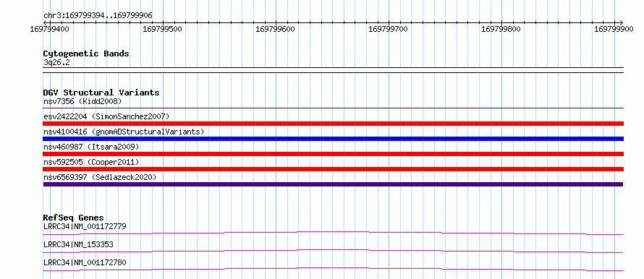644x279 pixels.
Task: Click the blue nsv4100416 variant bar
Action: [333, 139]
